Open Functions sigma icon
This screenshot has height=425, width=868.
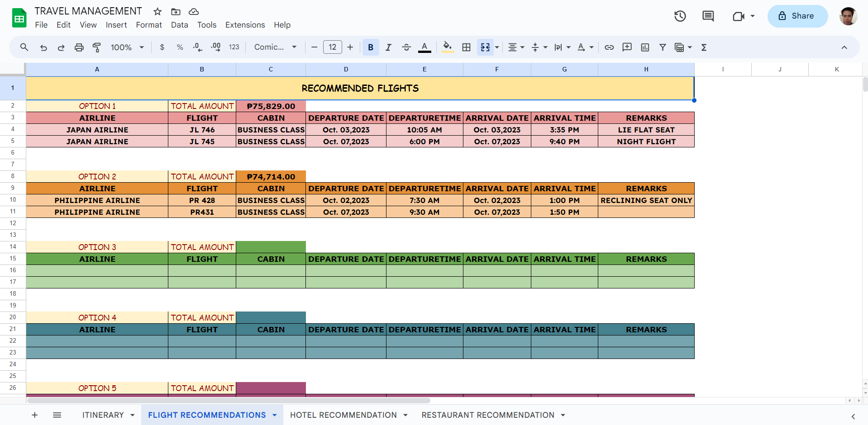(x=704, y=47)
